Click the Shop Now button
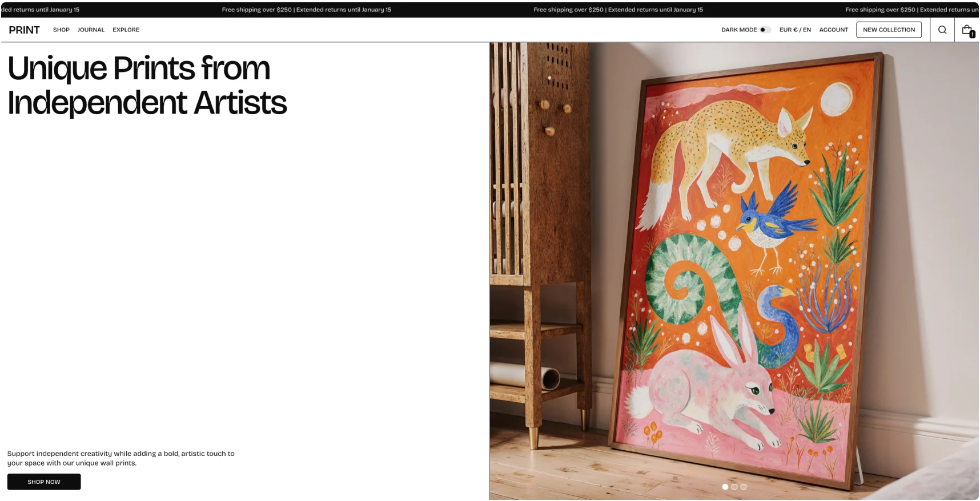The height and width of the screenshot is (501, 980). click(44, 482)
